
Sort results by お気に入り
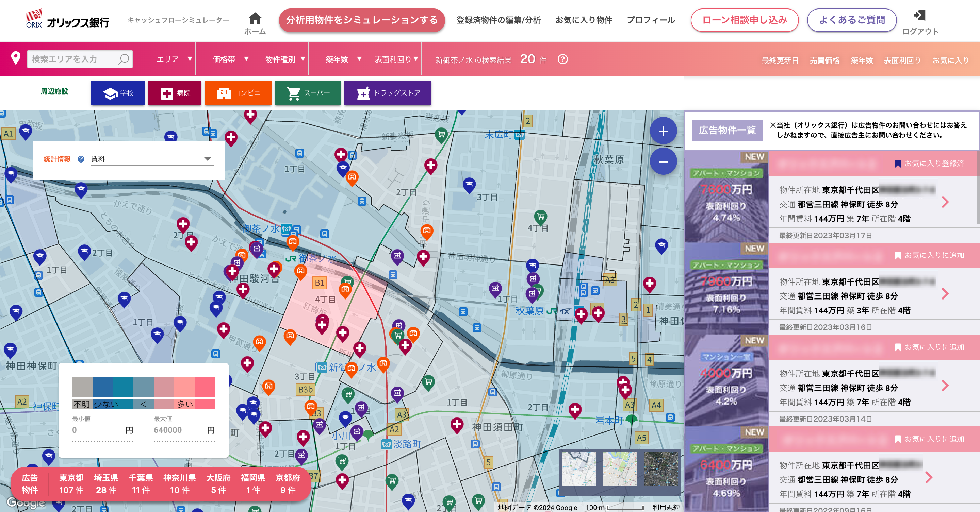pos(950,61)
